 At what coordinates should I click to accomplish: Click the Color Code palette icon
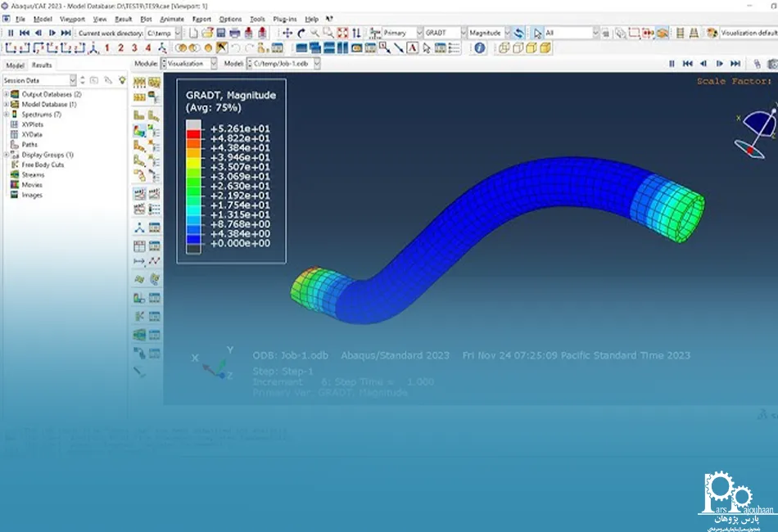click(x=712, y=34)
